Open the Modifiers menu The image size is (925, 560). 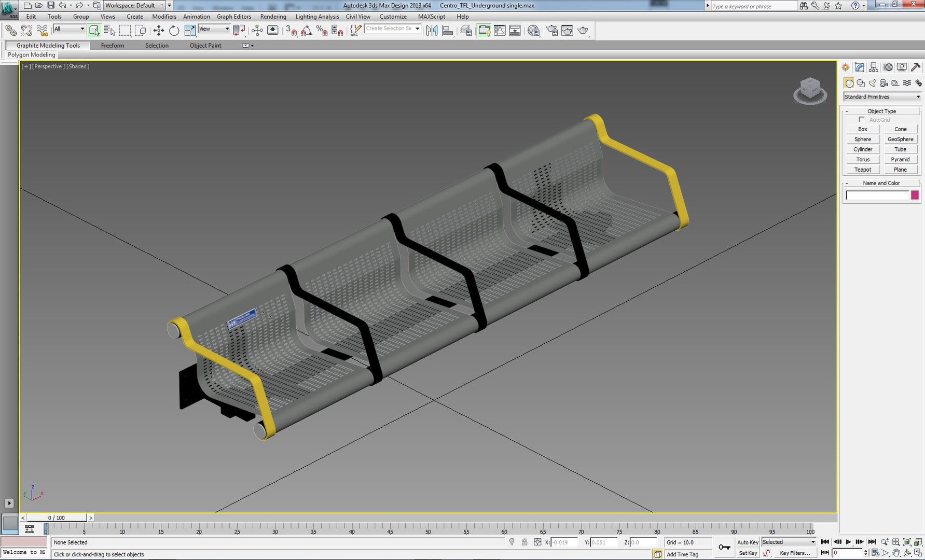point(164,17)
